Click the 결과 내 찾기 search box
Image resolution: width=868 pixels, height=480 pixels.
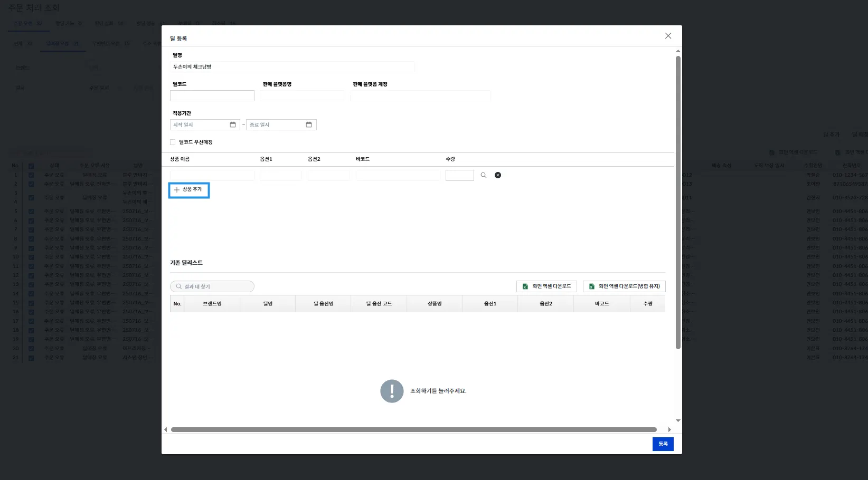[x=212, y=286]
